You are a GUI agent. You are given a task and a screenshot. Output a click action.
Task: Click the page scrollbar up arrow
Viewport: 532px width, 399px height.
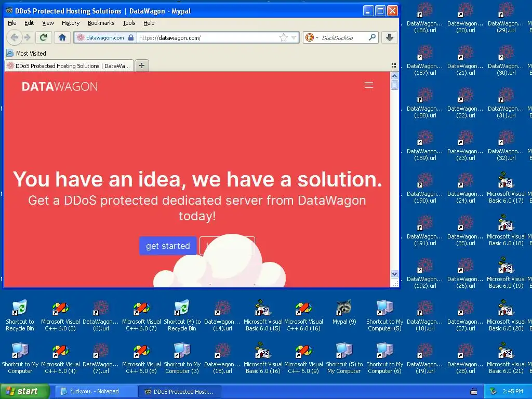point(394,76)
